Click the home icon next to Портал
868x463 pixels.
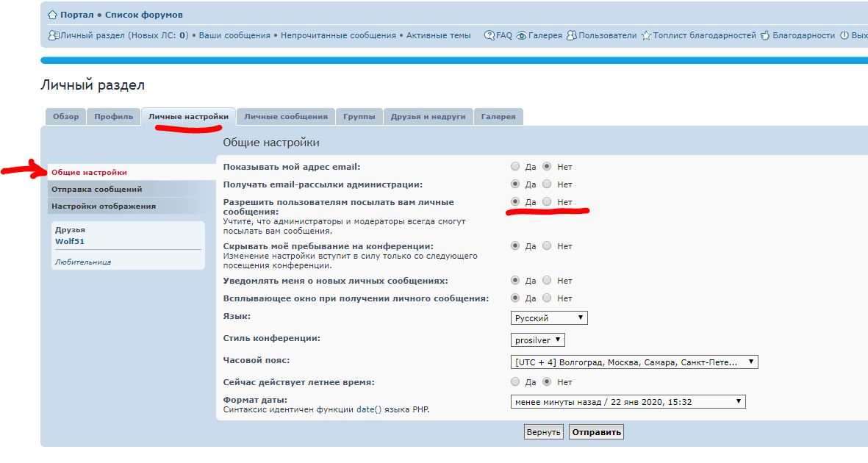coord(52,15)
